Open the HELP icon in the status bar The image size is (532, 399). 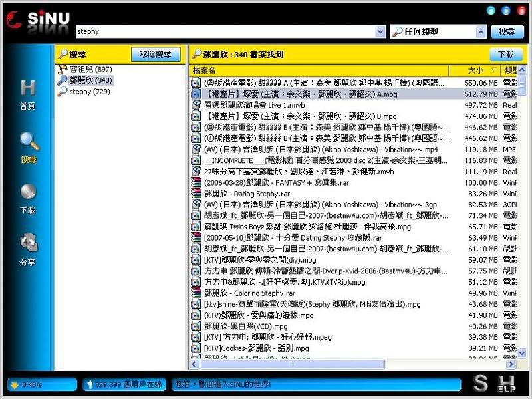pos(506,384)
